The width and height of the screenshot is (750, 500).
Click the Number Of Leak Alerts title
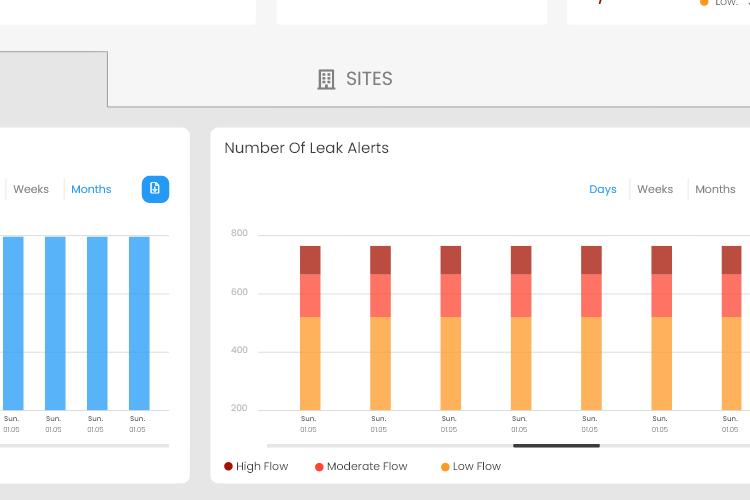point(307,148)
